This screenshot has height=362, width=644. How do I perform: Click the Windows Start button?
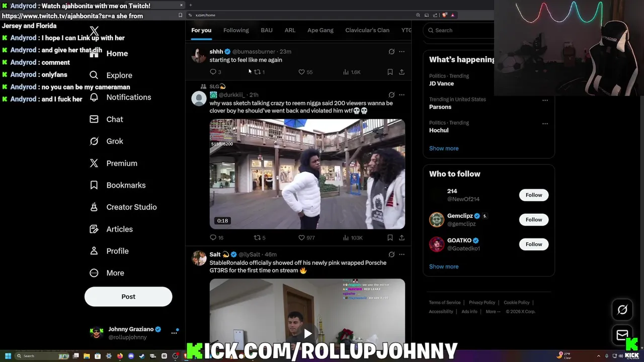coord(8,356)
